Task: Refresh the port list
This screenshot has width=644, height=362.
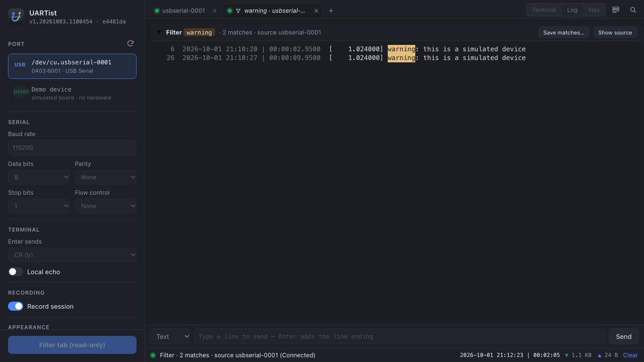Action: (x=130, y=43)
